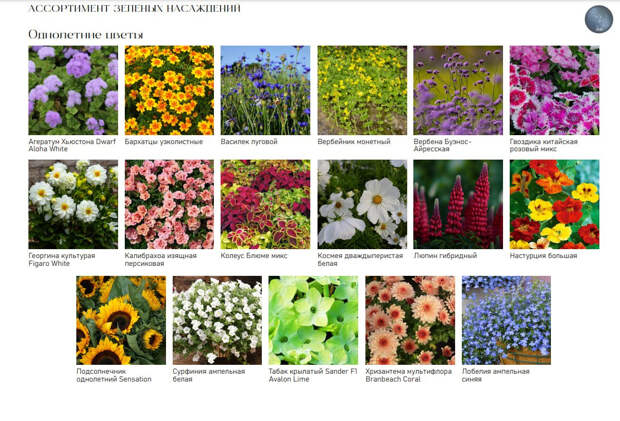
Task: Click the Табак крылатый Sander F1 image
Action: (x=313, y=320)
